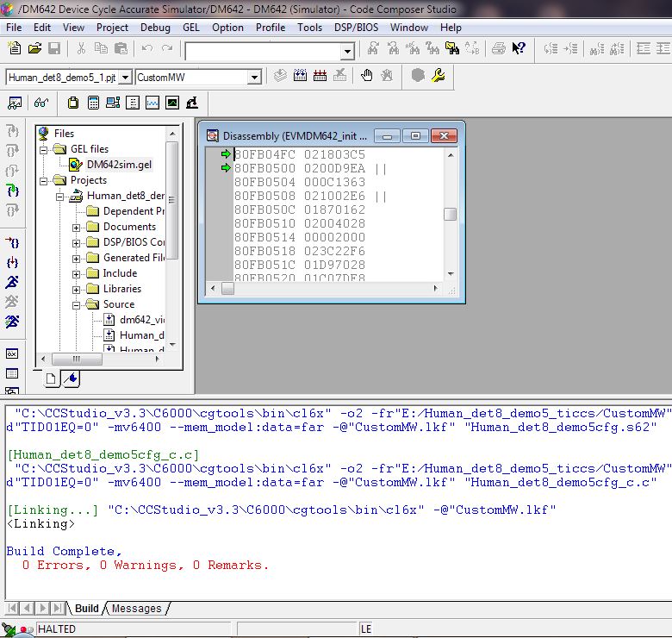The image size is (672, 638).
Task: Click the Run to Cursor icon
Action: click(x=12, y=243)
